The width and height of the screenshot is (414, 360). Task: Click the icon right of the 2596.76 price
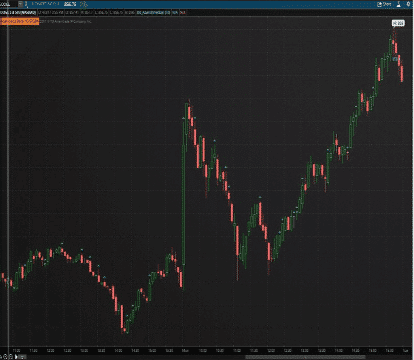[x=84, y=4]
